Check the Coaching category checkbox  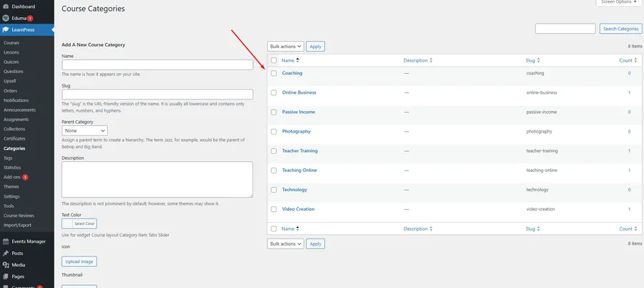click(273, 73)
